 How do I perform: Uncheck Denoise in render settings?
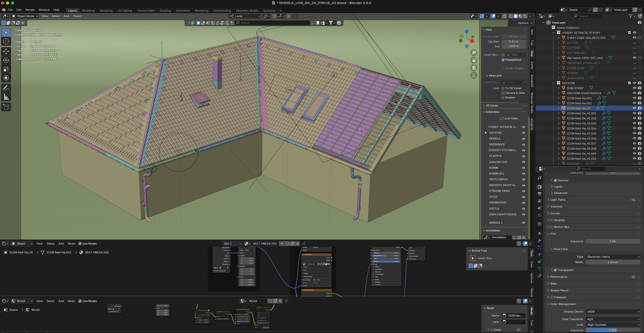pos(555,180)
